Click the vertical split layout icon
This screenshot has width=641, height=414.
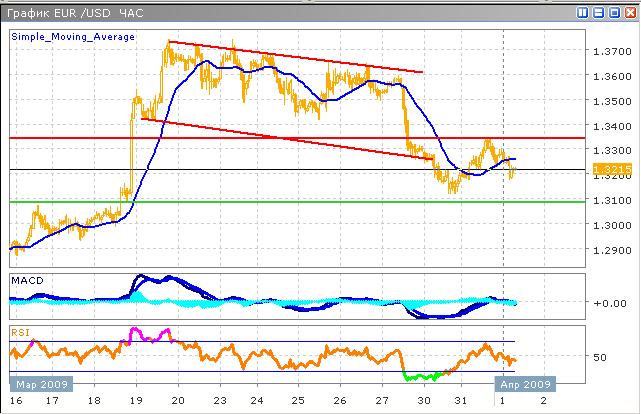(x=583, y=13)
